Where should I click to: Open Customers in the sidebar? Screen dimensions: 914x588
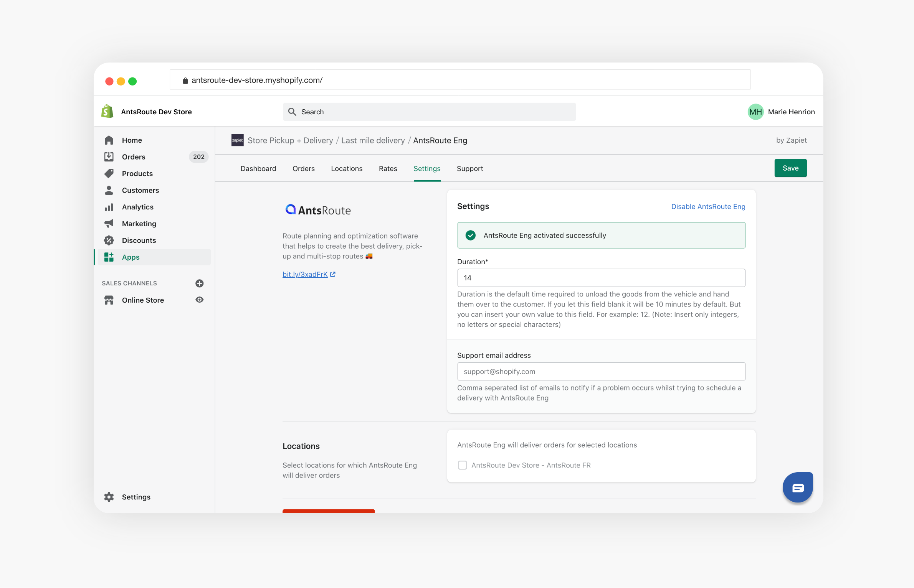(140, 190)
